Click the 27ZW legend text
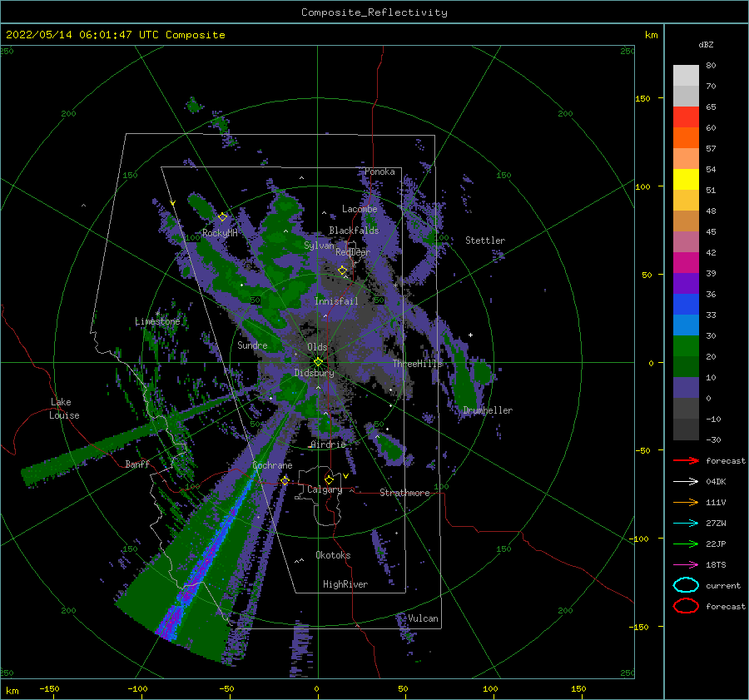This screenshot has height=700, width=749. [x=716, y=524]
